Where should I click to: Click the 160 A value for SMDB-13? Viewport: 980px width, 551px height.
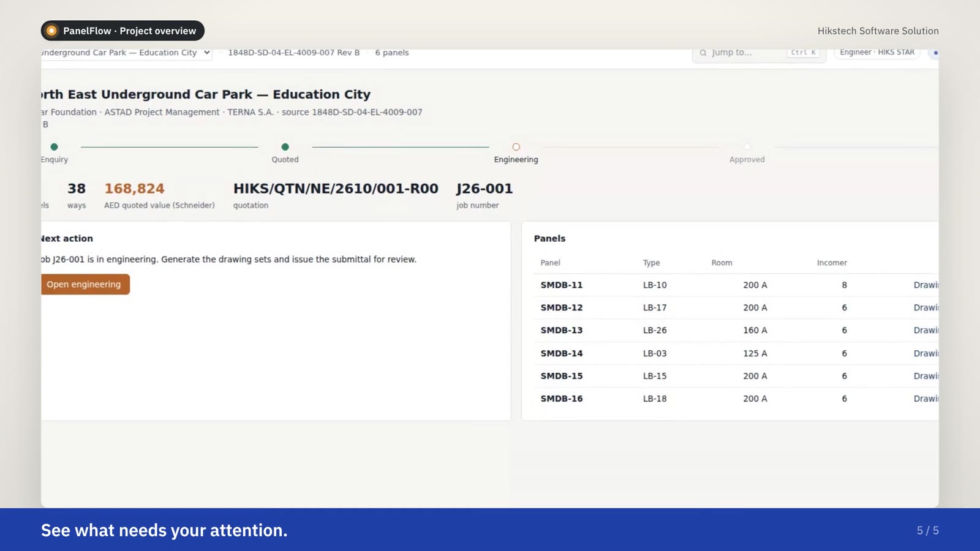(x=755, y=330)
